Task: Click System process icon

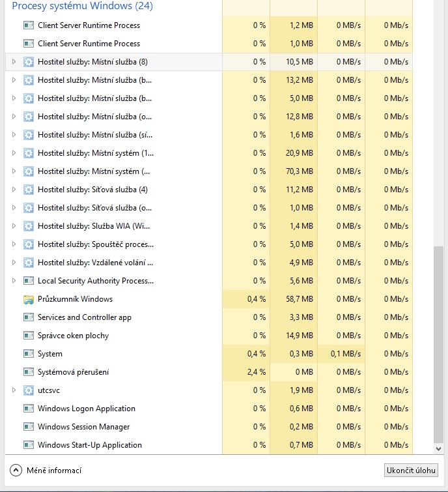Action: (x=29, y=354)
